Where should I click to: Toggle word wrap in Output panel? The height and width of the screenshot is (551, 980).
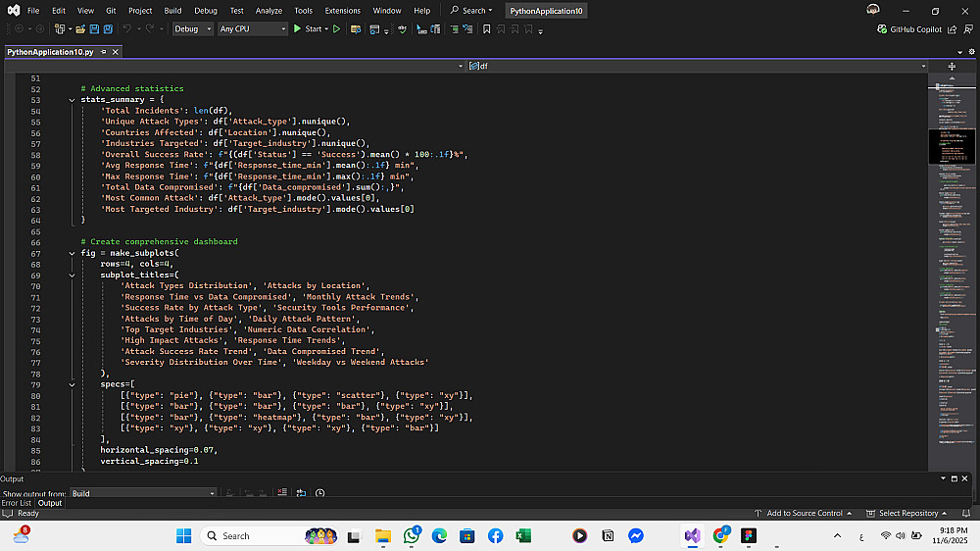(302, 493)
